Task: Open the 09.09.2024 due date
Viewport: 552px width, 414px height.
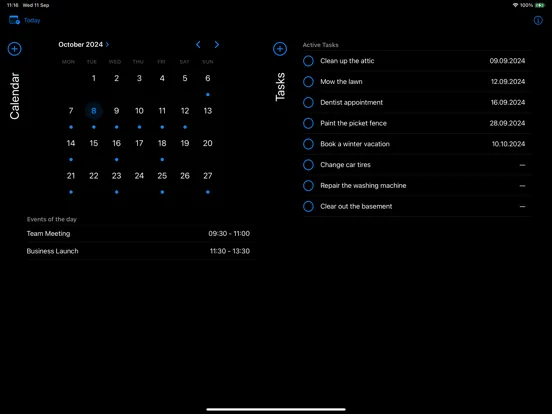Action: pyautogui.click(x=507, y=61)
